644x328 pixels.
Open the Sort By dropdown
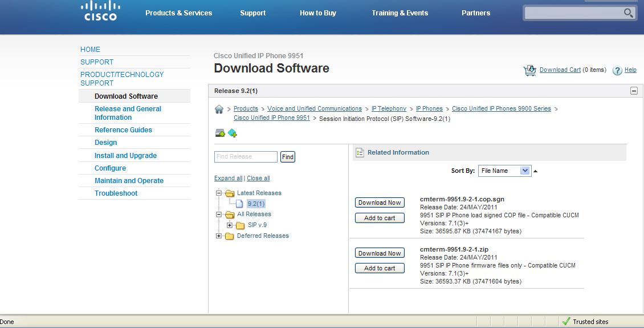pos(505,171)
